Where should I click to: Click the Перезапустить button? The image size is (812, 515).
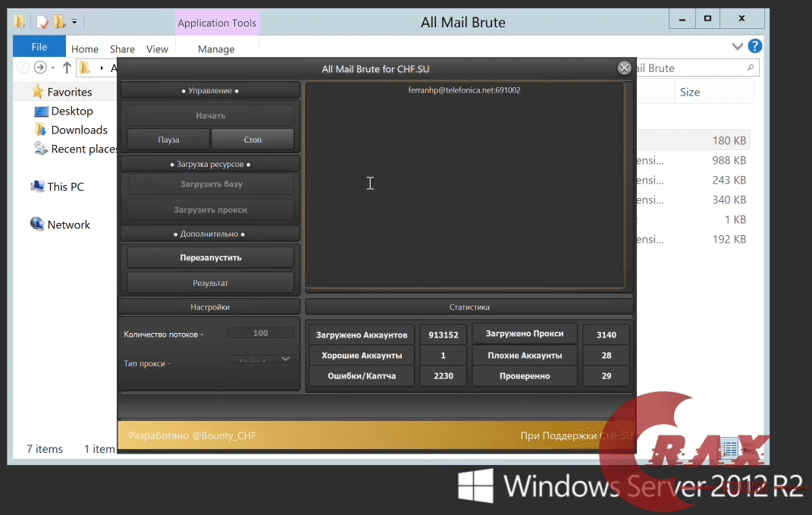[x=210, y=257]
